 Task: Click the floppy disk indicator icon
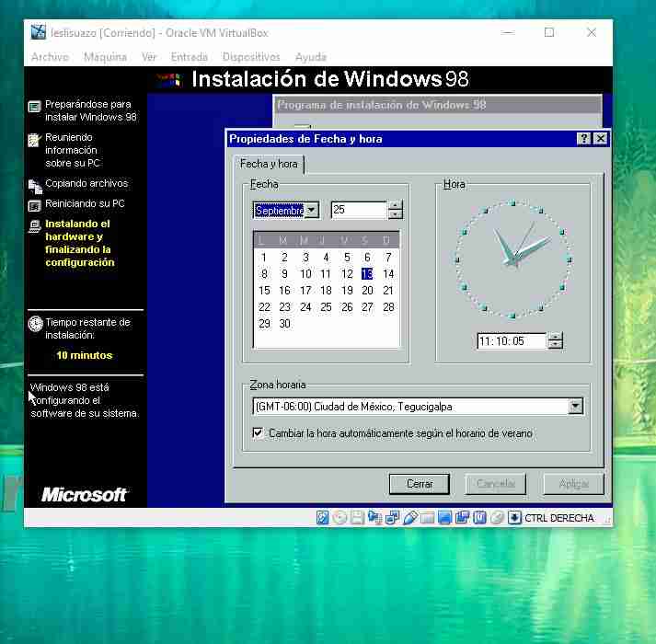coord(358,518)
